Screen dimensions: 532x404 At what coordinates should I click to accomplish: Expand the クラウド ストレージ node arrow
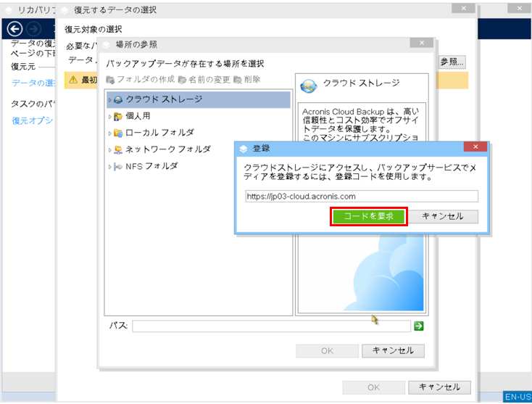(109, 99)
